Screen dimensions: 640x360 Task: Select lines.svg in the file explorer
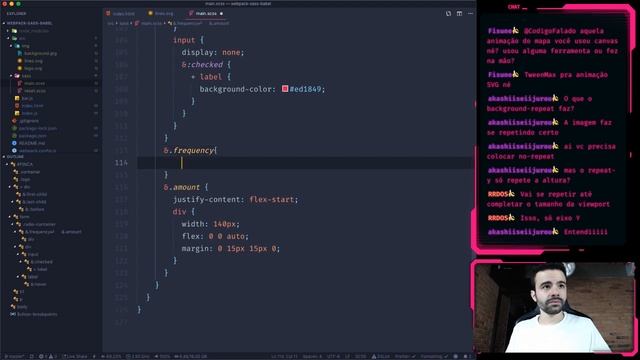click(33, 61)
